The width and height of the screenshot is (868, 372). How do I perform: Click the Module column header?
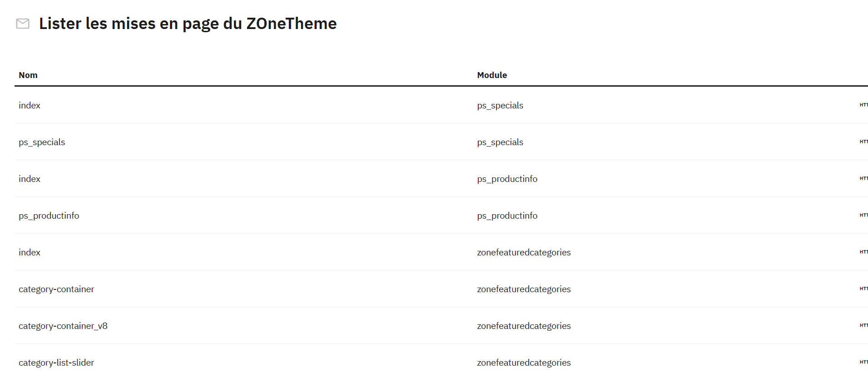[x=492, y=75]
